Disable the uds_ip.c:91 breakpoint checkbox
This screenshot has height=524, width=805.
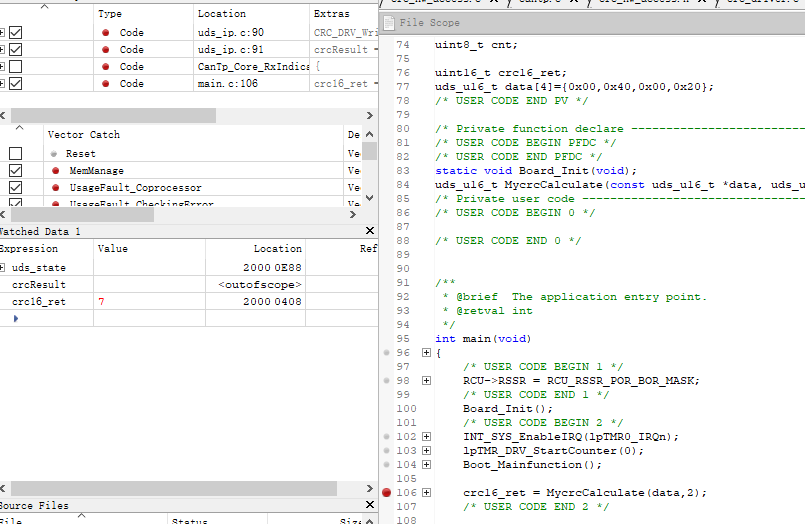pos(15,49)
